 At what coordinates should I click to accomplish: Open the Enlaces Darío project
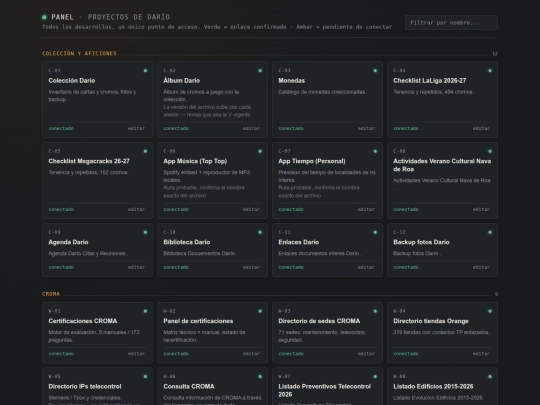pyautogui.click(x=299, y=242)
